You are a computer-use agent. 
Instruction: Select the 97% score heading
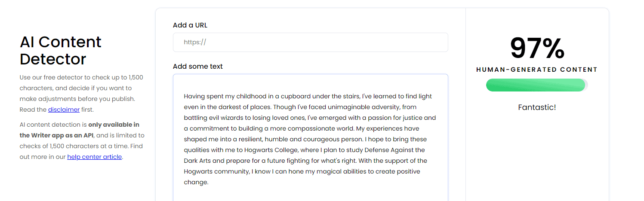[x=537, y=48]
